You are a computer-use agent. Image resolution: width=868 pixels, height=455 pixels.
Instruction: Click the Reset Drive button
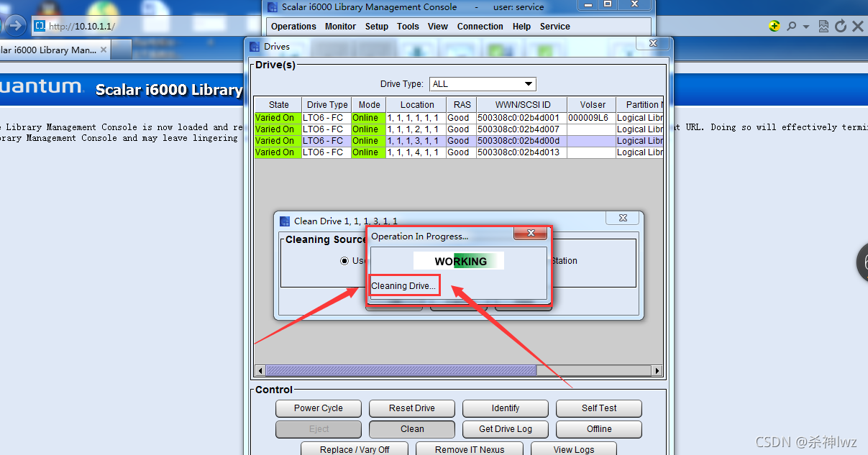pos(412,408)
